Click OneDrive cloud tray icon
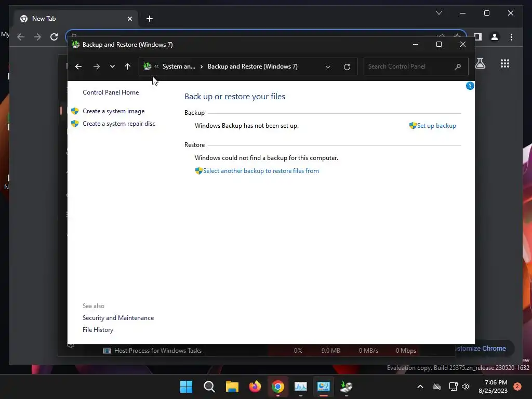 [437, 387]
